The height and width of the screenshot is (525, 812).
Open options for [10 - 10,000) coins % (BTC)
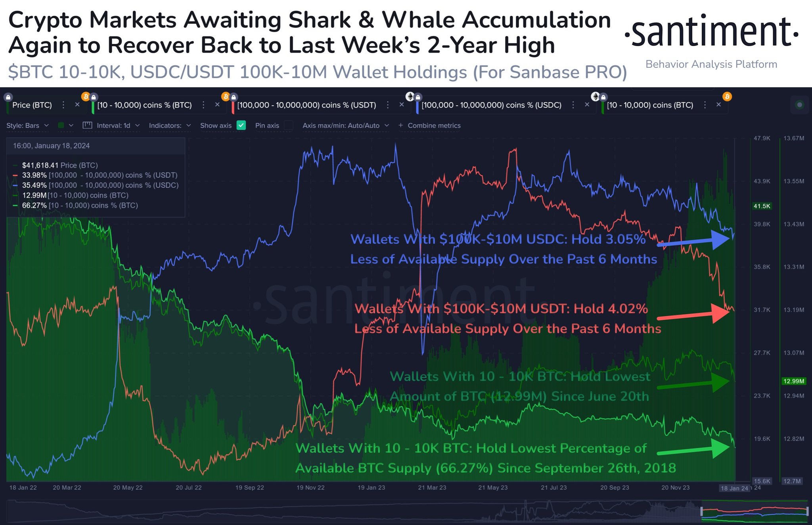pyautogui.click(x=203, y=105)
